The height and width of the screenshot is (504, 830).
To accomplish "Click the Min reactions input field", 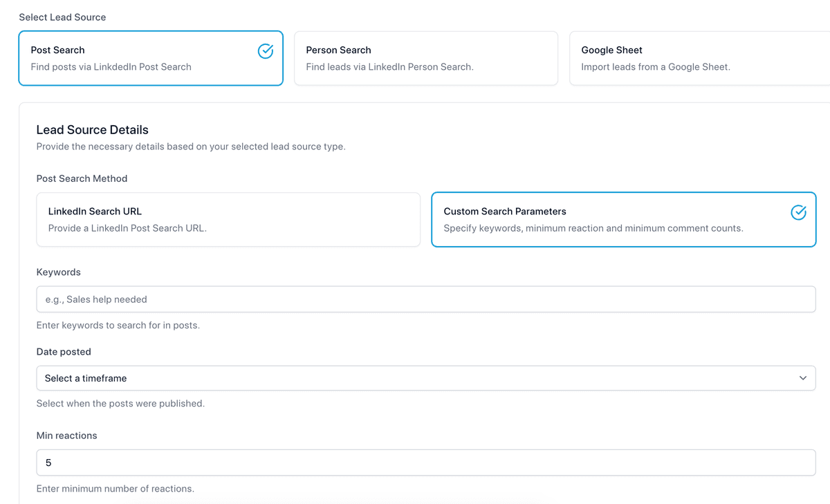I will pos(426,463).
